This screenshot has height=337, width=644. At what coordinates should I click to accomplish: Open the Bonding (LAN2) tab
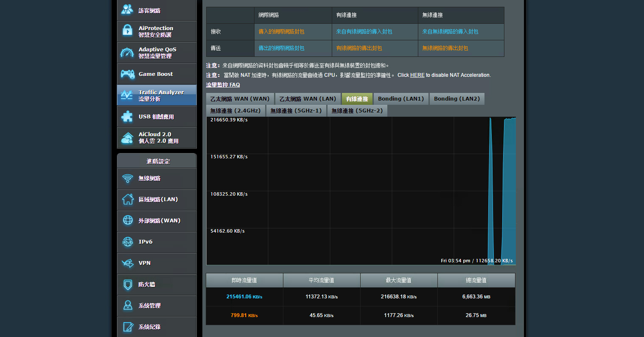pos(457,99)
